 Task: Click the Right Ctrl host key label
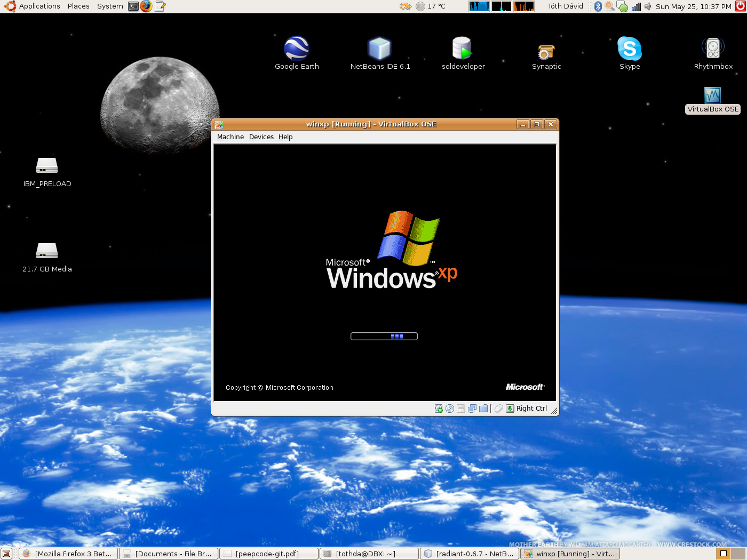(531, 409)
